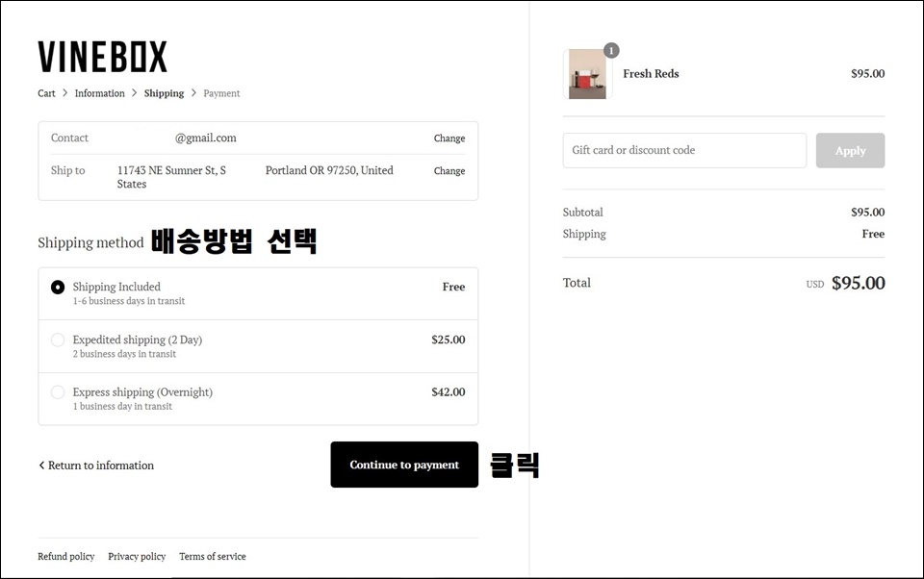This screenshot has height=579, width=924.
Task: Click Continue to payment button
Action: [404, 465]
